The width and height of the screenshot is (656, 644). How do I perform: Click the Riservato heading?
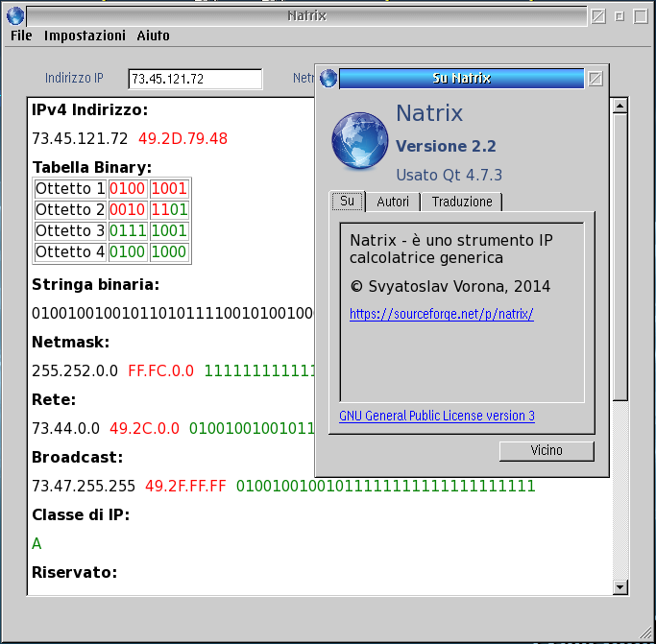click(75, 572)
